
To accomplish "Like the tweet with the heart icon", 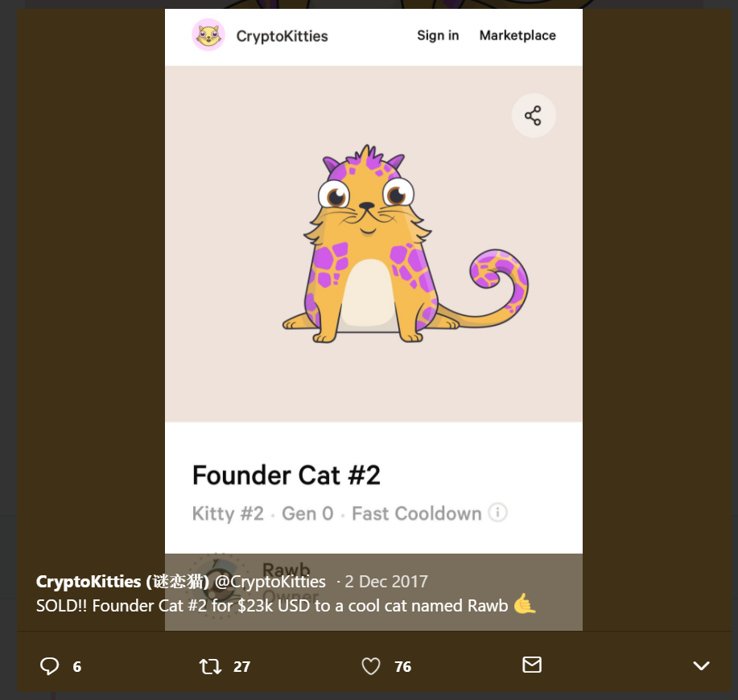I will pyautogui.click(x=370, y=666).
